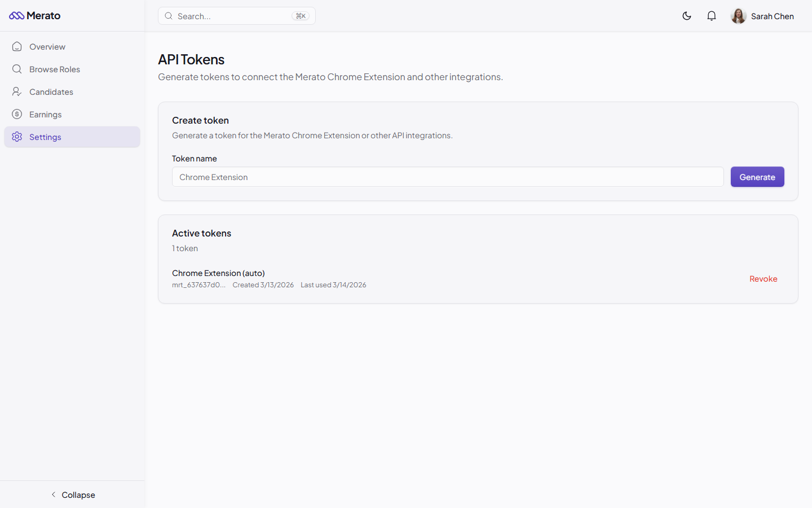This screenshot has width=812, height=508.
Task: Select the Candidates person icon
Action: [16, 91]
